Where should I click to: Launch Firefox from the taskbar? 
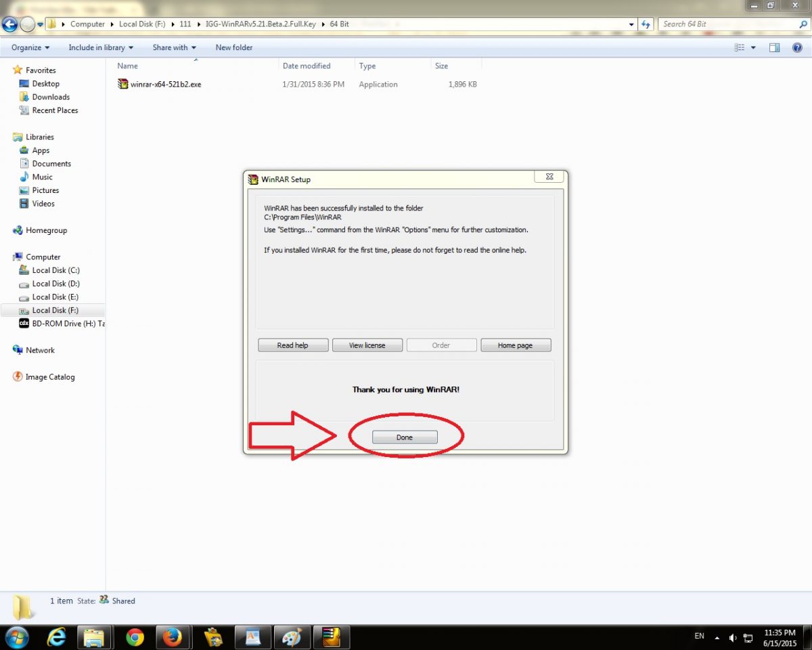pyautogui.click(x=173, y=637)
